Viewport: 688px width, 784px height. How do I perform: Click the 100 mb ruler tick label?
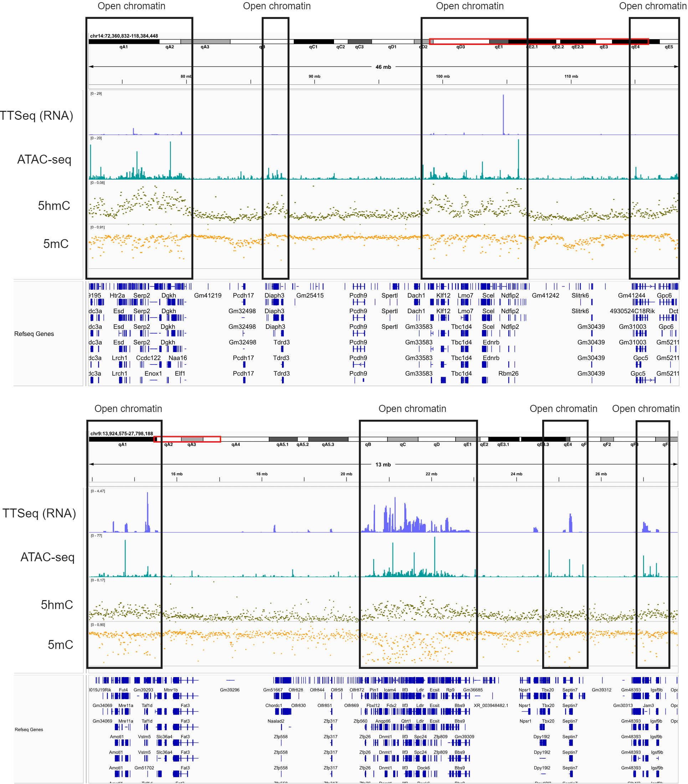(x=442, y=76)
